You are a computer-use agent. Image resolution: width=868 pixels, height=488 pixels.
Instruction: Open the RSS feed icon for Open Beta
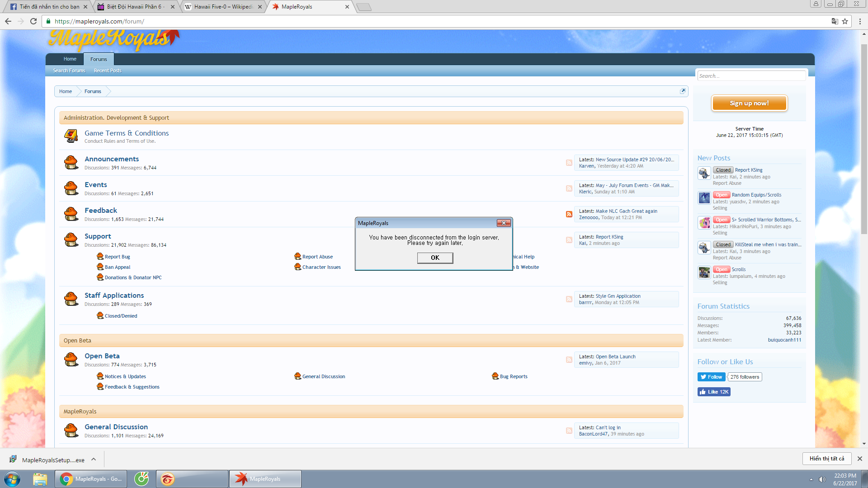point(569,360)
